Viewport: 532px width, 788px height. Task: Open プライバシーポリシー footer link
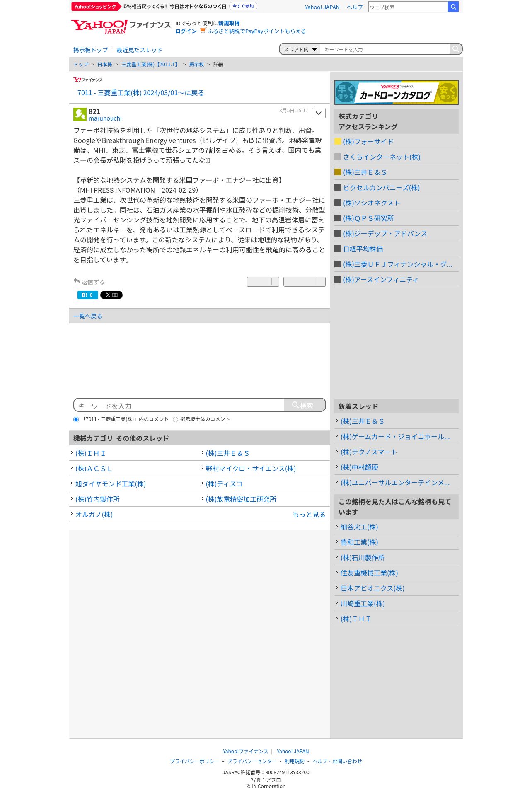point(195,761)
